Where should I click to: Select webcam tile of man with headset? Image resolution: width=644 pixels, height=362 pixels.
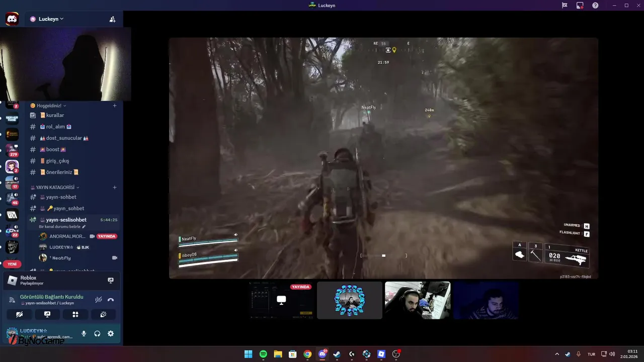point(418,300)
